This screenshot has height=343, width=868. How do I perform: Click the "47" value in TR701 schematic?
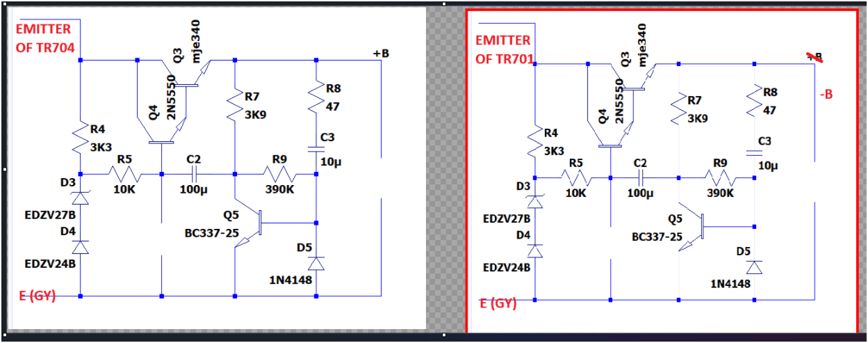(769, 111)
